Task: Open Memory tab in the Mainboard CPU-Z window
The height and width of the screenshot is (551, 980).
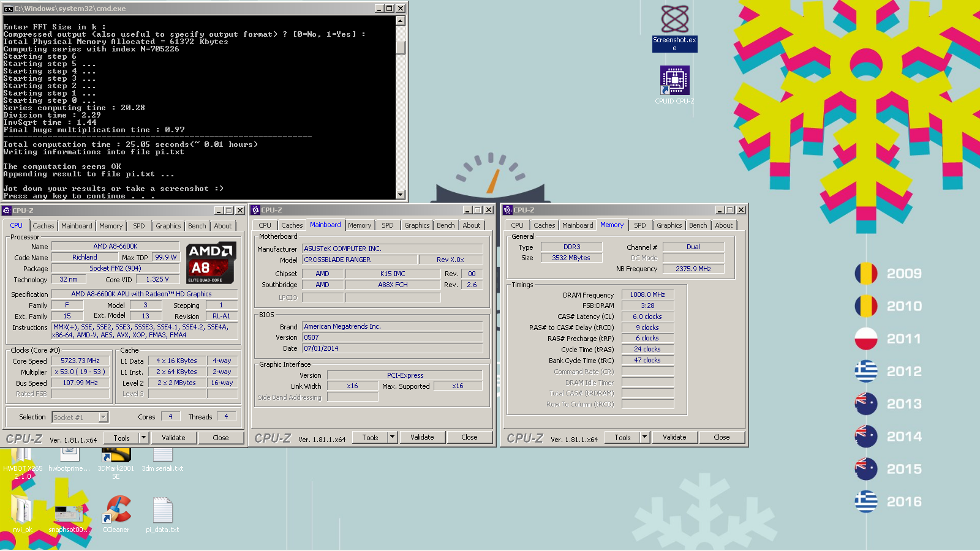Action: coord(360,225)
